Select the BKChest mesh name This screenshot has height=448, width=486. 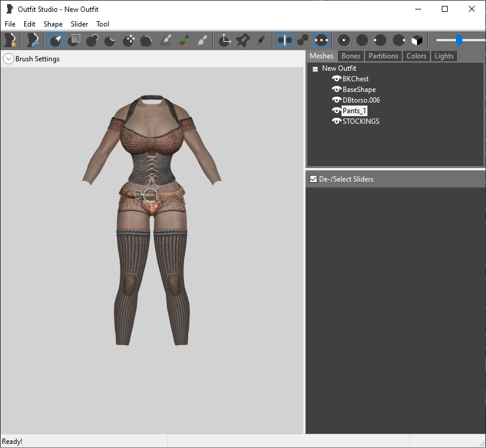[x=356, y=79]
